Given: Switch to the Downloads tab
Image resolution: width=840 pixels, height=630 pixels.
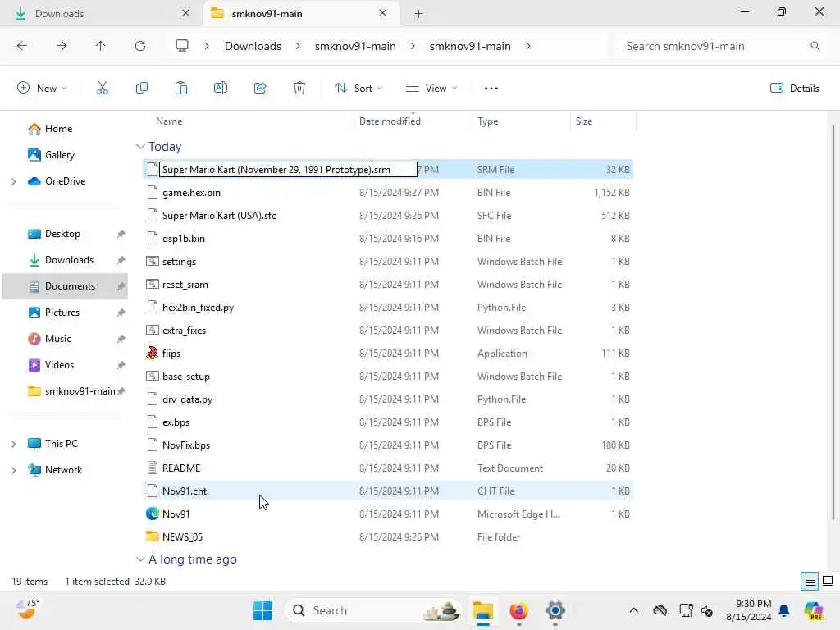Looking at the screenshot, I should pyautogui.click(x=102, y=13).
